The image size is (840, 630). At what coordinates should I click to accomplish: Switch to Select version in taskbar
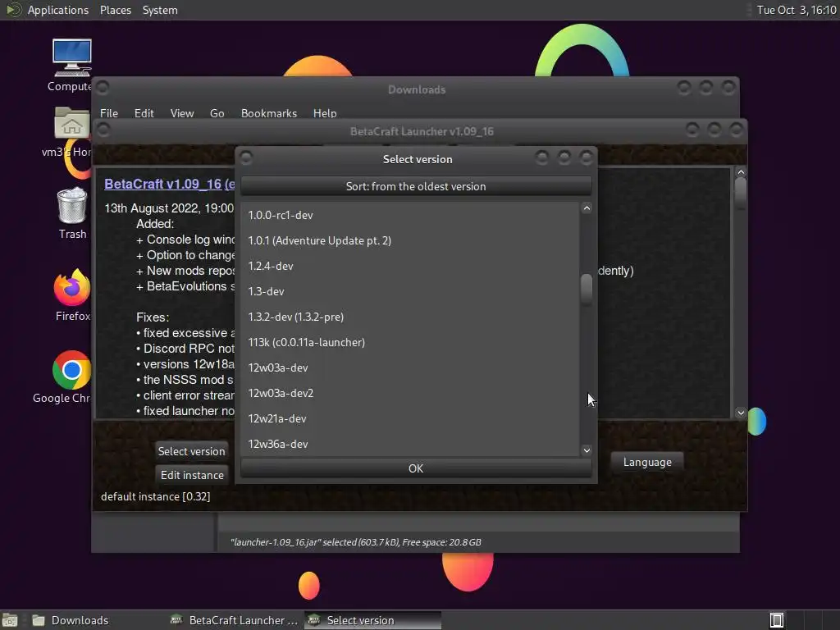pyautogui.click(x=373, y=620)
